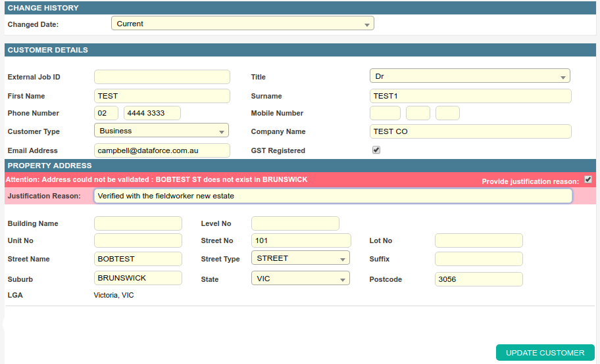Open the Customer Type dropdown
Screen dimensions: 600x364
tap(161, 131)
